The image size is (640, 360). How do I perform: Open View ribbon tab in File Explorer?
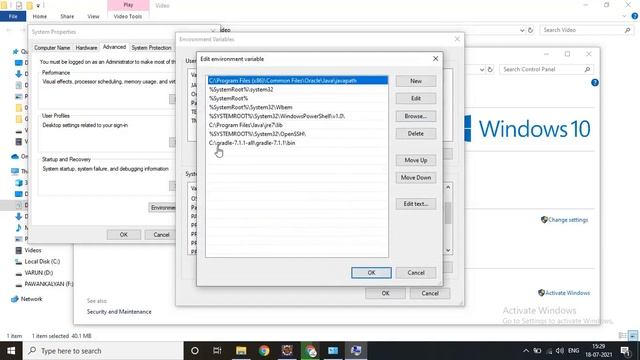coord(93,16)
